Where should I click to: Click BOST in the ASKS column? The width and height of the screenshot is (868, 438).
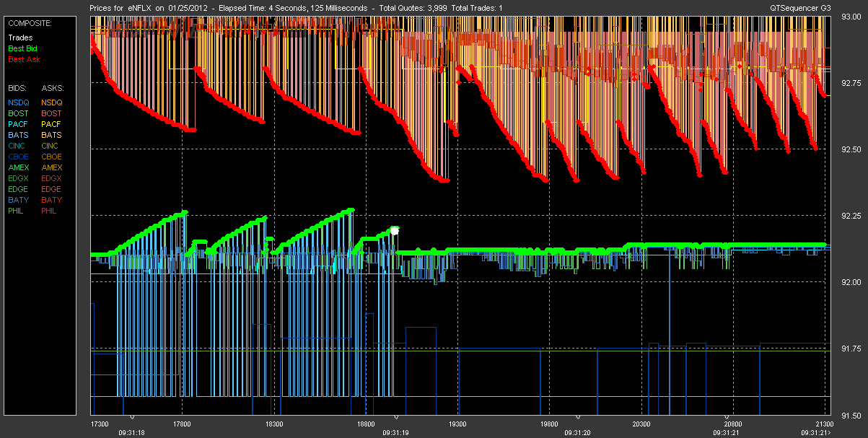[51, 113]
